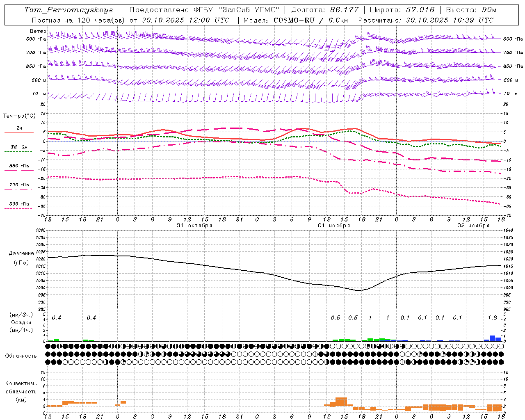Click the Долгота: 86.177 value
Image resolution: width=525 pixels, height=420 pixels.
tap(325, 10)
